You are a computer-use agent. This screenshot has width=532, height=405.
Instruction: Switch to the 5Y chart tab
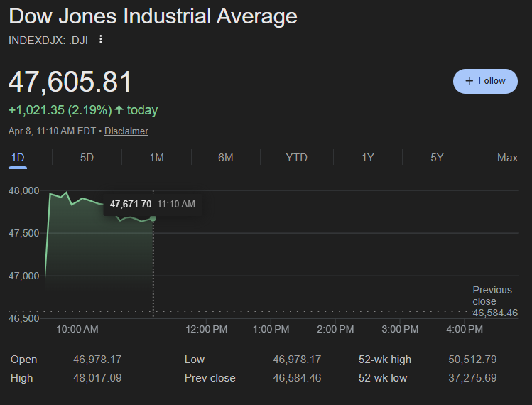[x=437, y=158]
